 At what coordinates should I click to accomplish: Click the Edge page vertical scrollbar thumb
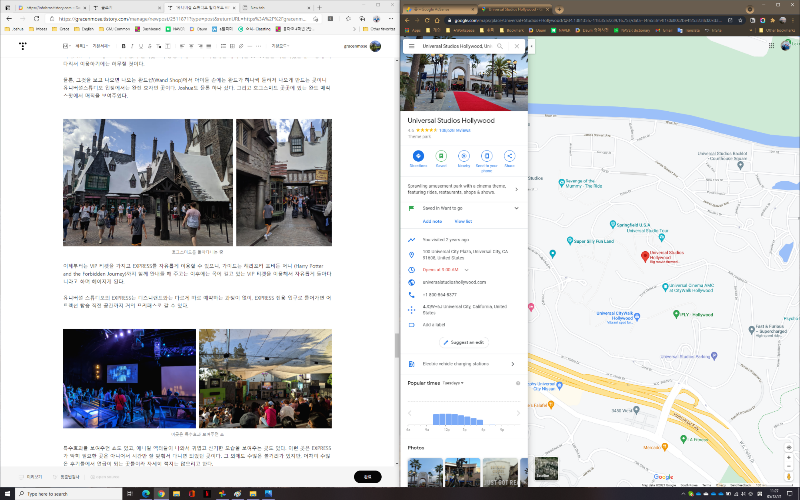pos(397,345)
